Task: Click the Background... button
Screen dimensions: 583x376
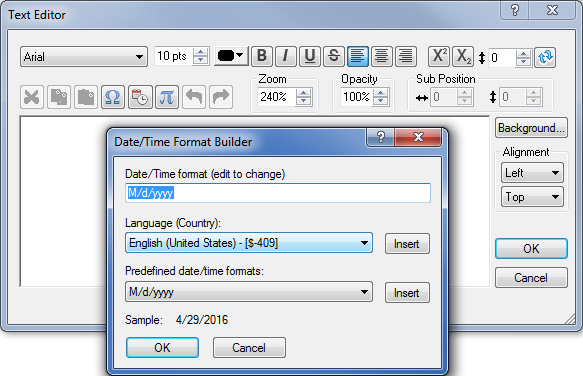Action: coord(531,128)
